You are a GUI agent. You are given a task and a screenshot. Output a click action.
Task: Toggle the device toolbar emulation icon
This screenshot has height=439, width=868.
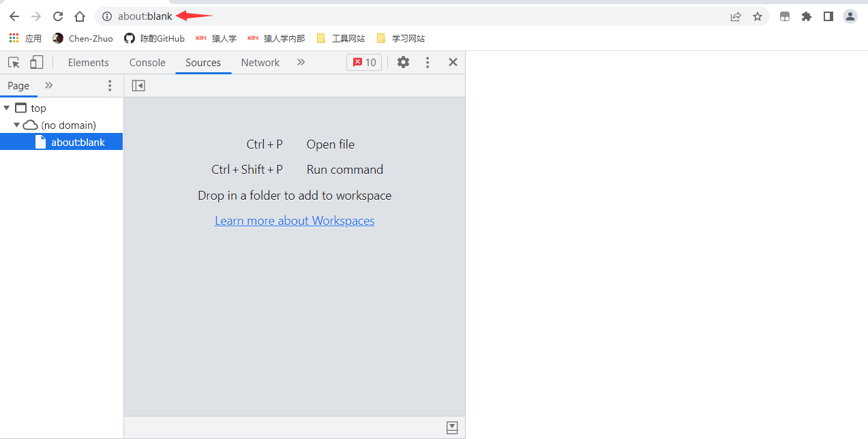click(x=36, y=63)
